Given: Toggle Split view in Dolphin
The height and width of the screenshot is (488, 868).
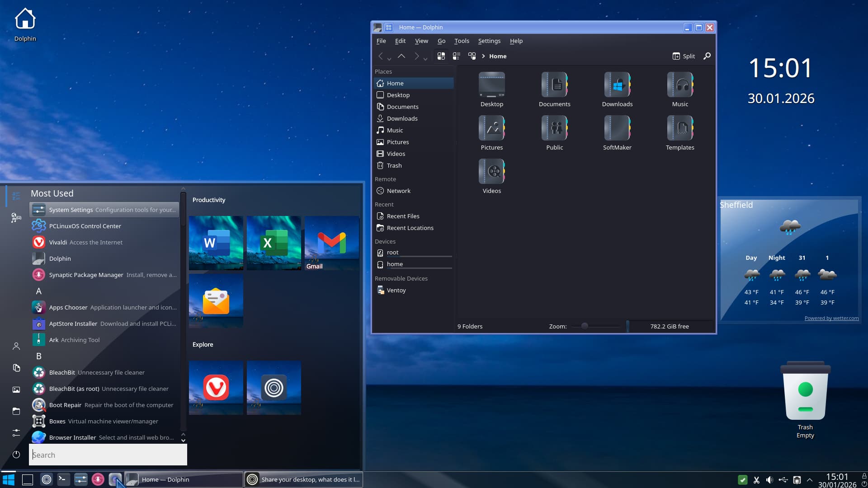Looking at the screenshot, I should click(x=684, y=56).
